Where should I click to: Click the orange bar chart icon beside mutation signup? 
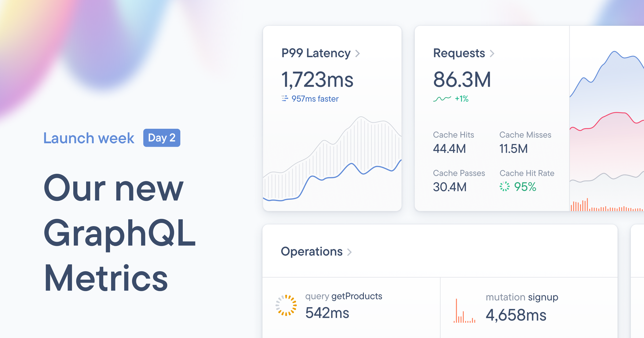point(464,311)
